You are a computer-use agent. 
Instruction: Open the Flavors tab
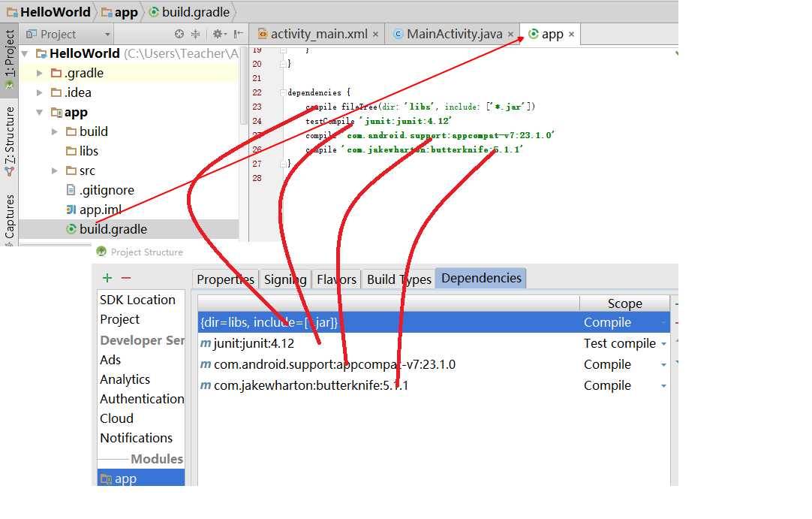tap(336, 279)
